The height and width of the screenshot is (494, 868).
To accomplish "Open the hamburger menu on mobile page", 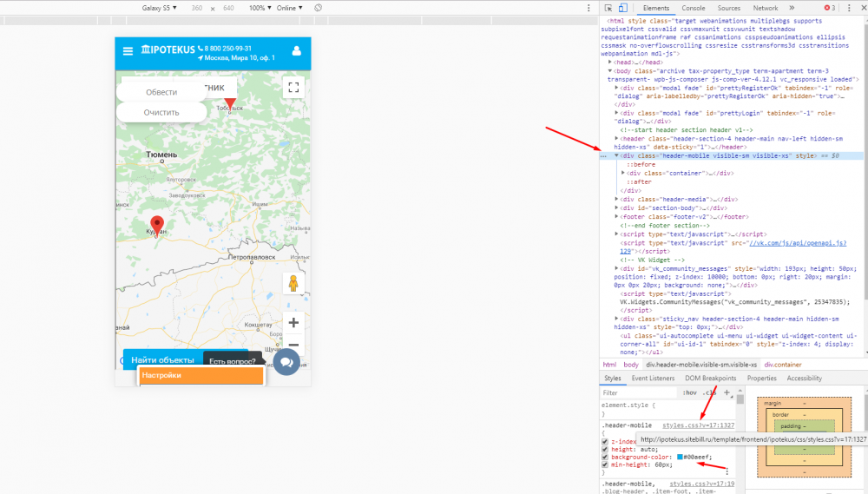I will [128, 51].
